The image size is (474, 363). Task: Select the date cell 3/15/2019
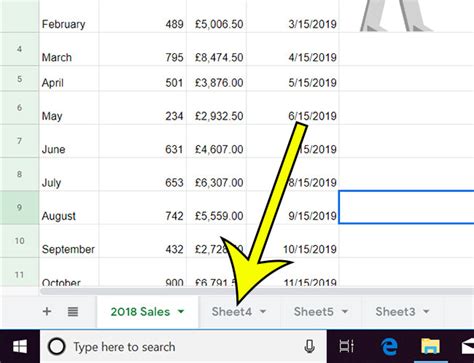click(293, 16)
